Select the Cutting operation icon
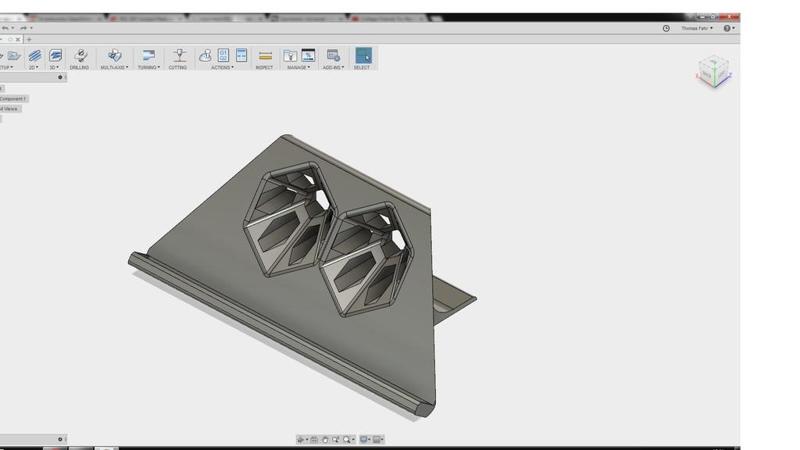 point(179,56)
